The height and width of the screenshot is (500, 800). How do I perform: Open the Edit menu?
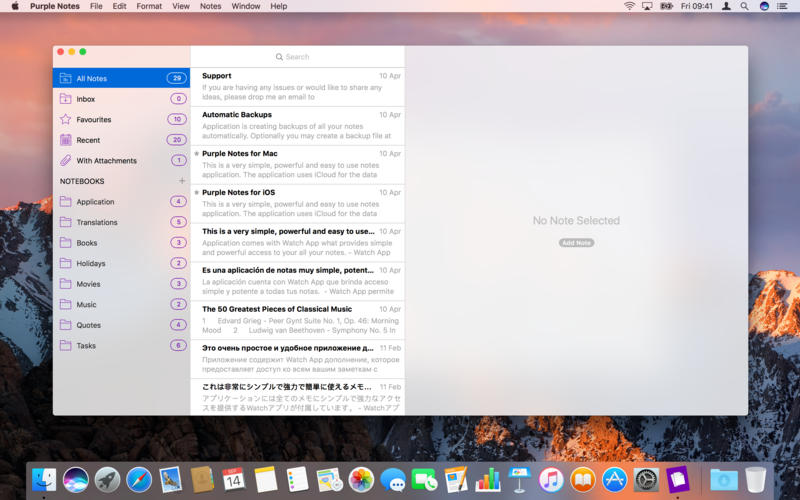119,6
